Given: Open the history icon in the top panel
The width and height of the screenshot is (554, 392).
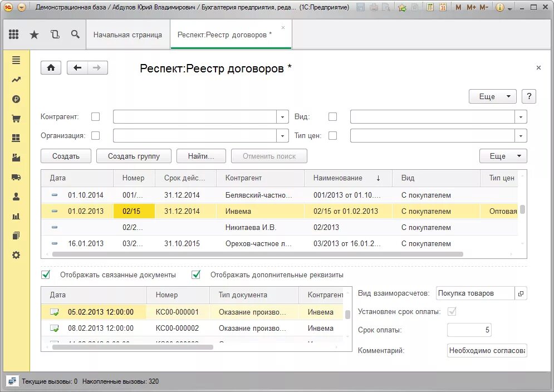Looking at the screenshot, I should click(55, 35).
